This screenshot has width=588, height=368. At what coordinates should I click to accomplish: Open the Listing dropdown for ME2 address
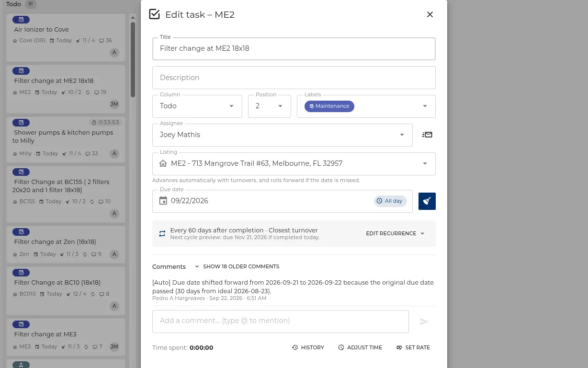294,163
